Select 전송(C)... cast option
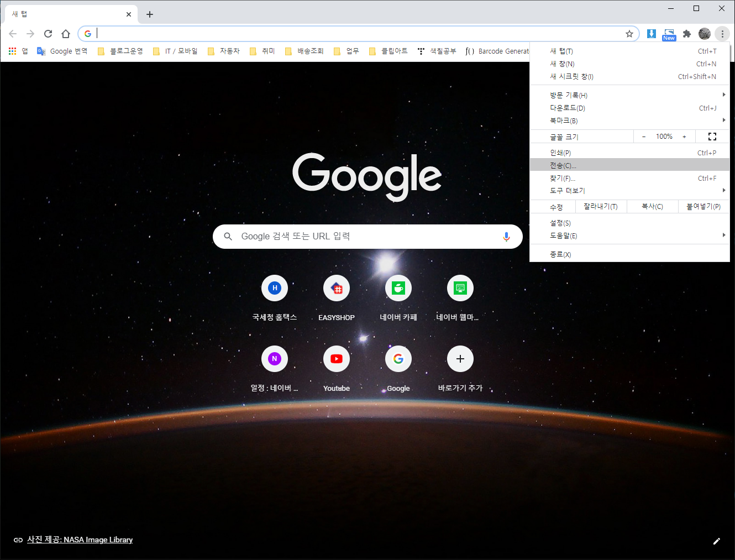The width and height of the screenshot is (735, 560). tap(629, 165)
